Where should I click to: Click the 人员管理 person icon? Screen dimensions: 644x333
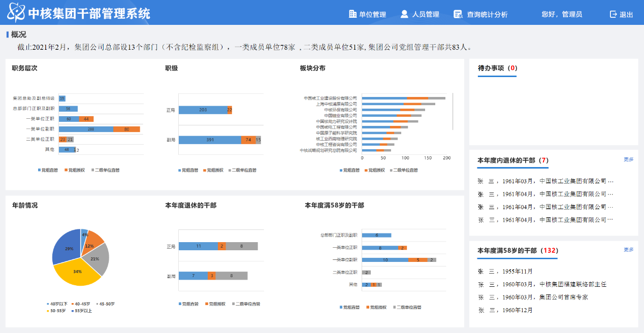click(404, 14)
